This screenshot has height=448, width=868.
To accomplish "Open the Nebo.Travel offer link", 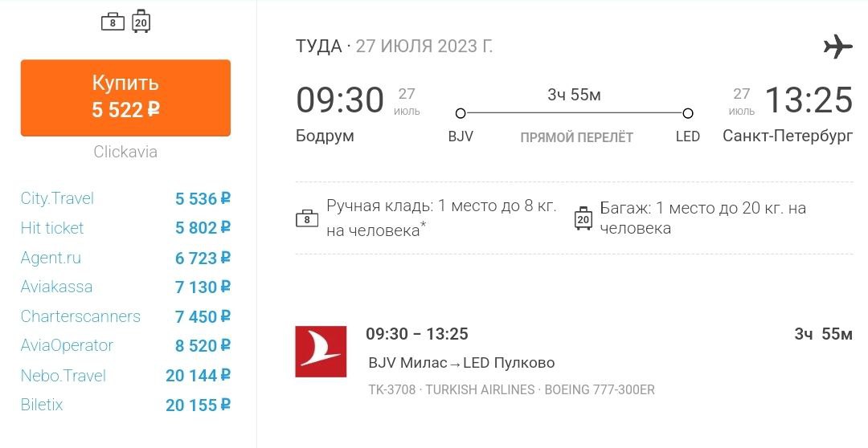I will tap(63, 376).
